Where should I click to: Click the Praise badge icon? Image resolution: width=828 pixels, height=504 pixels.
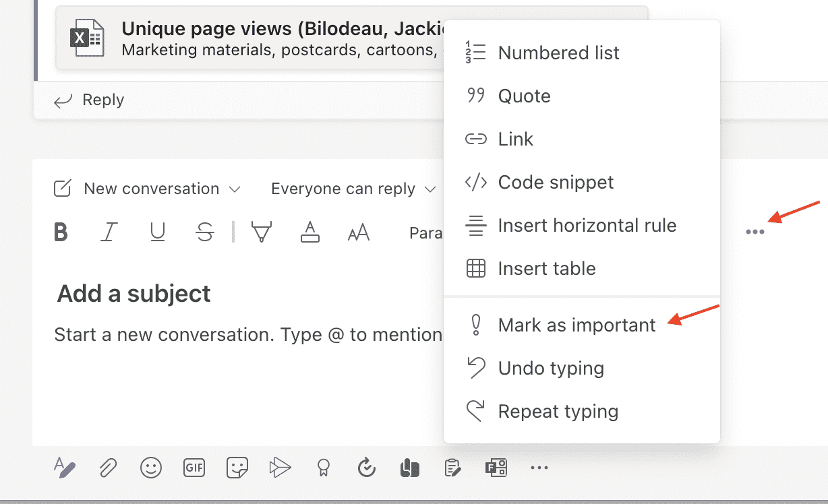coord(324,468)
